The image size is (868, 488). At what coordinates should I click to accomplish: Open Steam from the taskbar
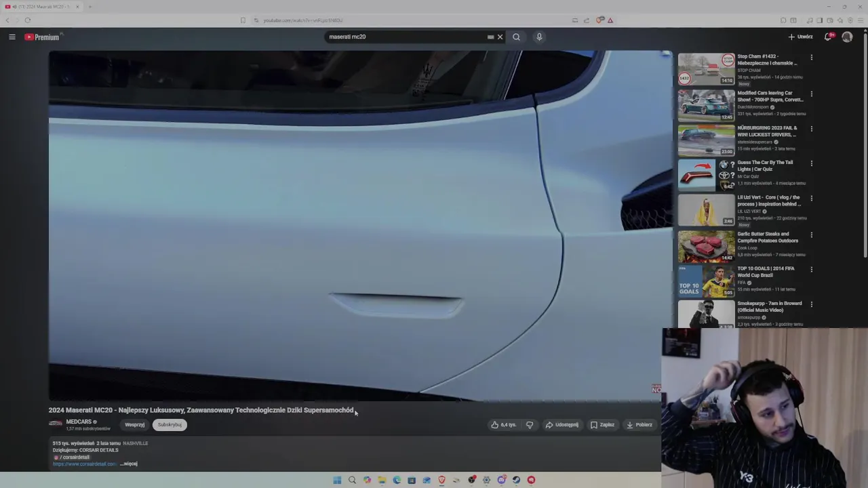coord(516,480)
